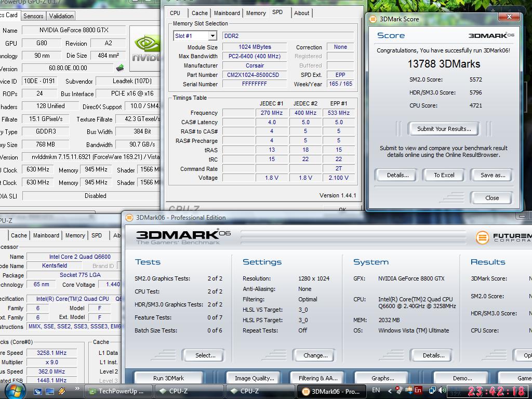Image resolution: width=532 pixels, height=399 pixels.
Task: Launch the third quick launch icon with pencil
Action: coord(62,391)
